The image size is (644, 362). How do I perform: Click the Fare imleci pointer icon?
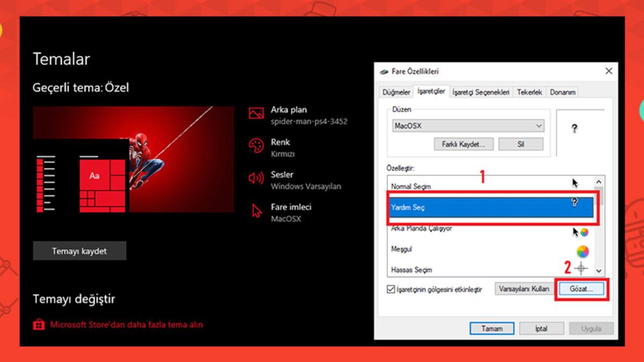click(256, 210)
